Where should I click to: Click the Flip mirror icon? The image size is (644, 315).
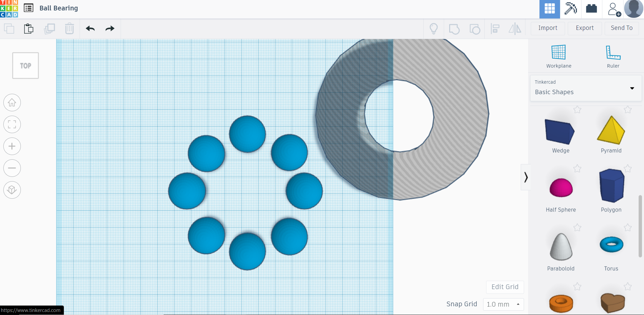click(515, 29)
